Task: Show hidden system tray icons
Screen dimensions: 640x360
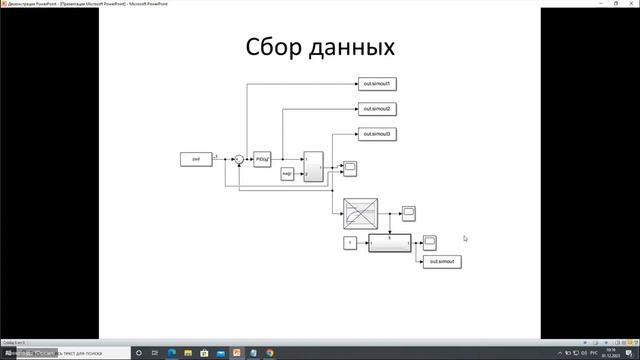Action: click(560, 353)
